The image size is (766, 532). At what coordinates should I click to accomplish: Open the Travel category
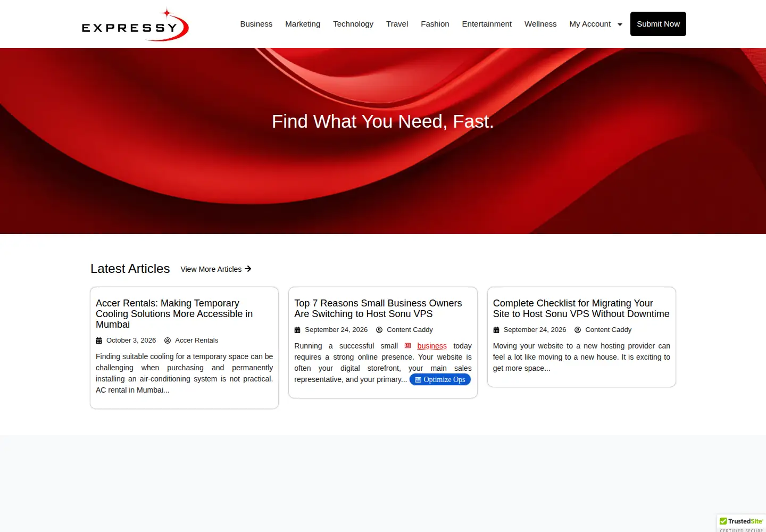397,24
